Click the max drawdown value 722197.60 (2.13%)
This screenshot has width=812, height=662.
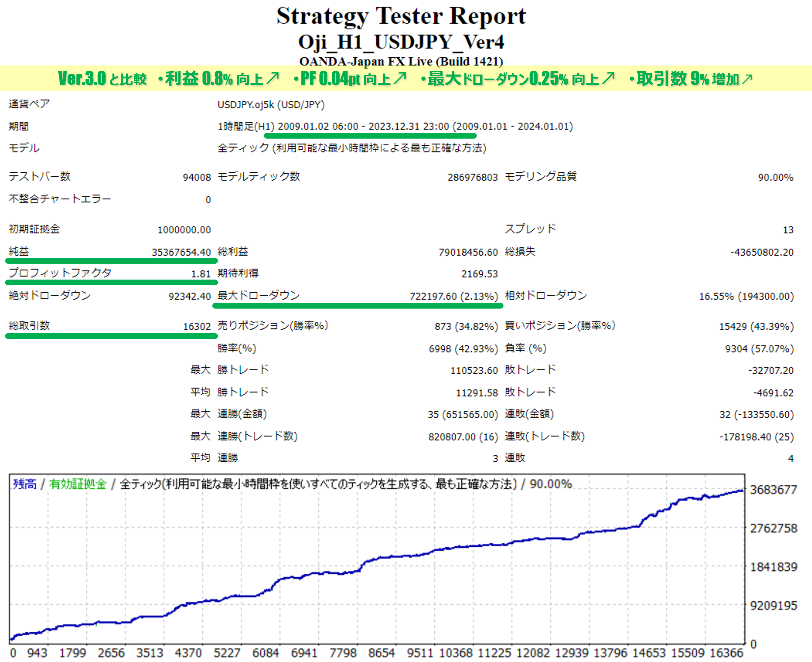(453, 297)
